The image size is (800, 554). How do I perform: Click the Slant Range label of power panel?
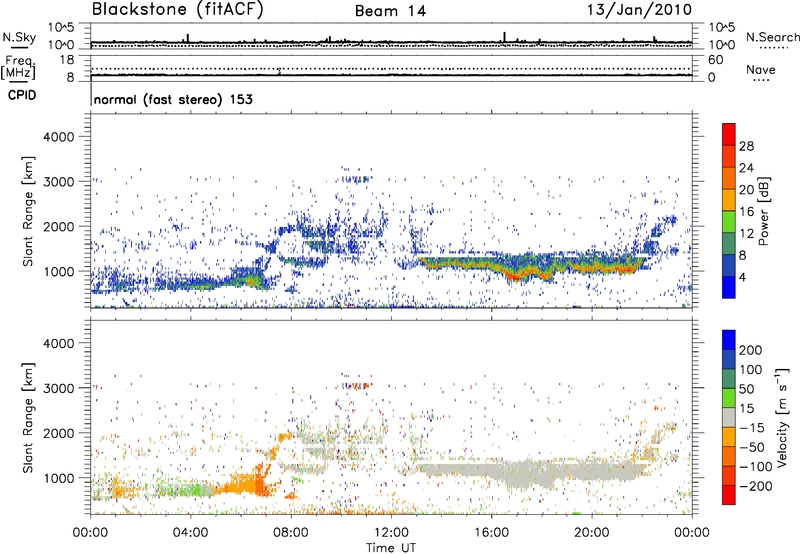pos(28,211)
